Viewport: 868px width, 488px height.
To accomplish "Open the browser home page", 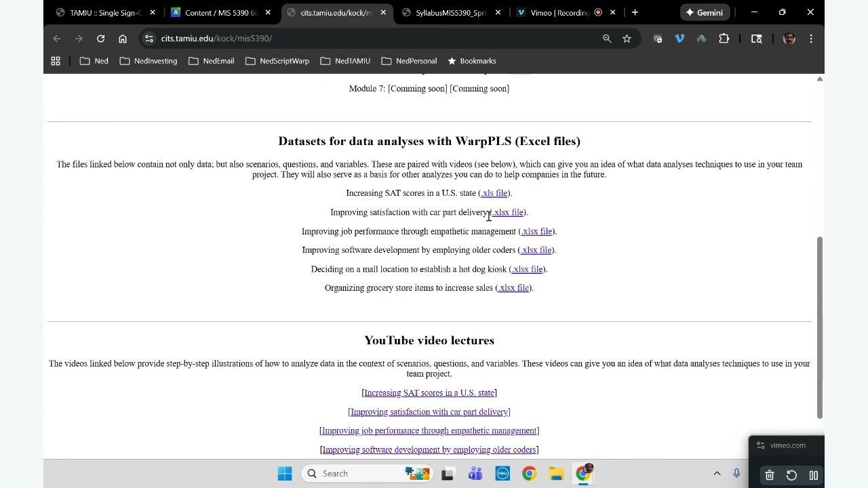I will 123,39.
